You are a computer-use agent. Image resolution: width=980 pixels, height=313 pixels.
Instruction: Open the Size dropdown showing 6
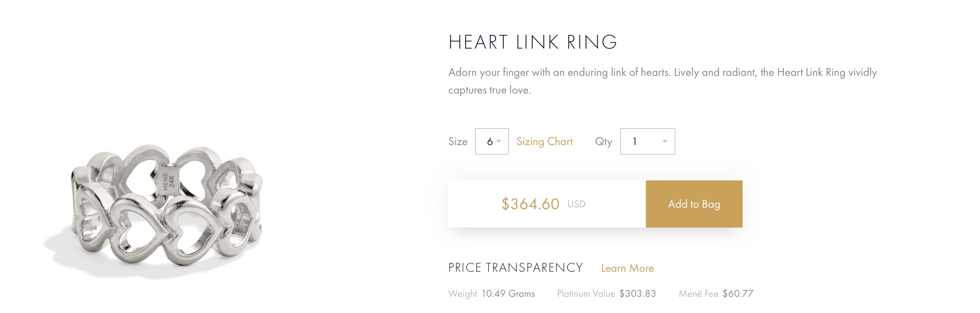click(491, 141)
